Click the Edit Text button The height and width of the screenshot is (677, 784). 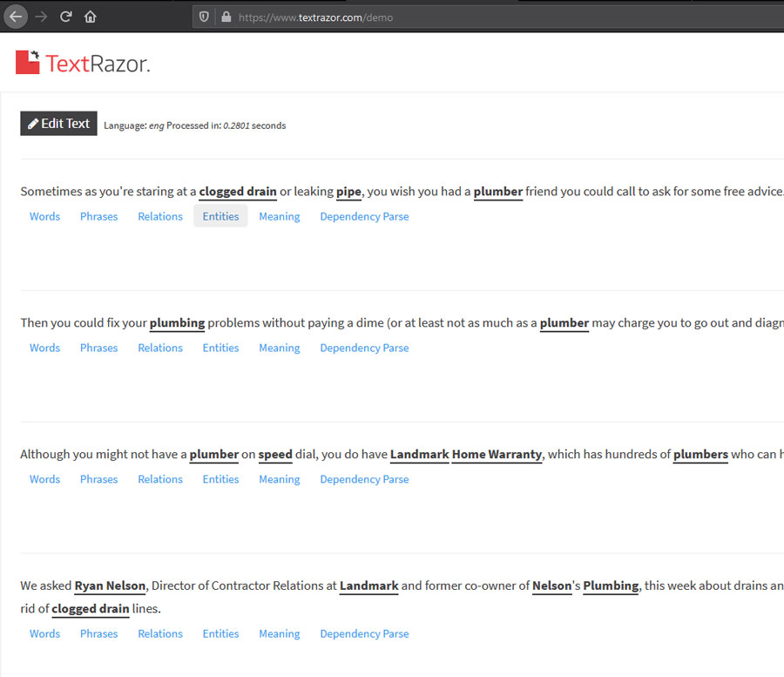click(58, 124)
